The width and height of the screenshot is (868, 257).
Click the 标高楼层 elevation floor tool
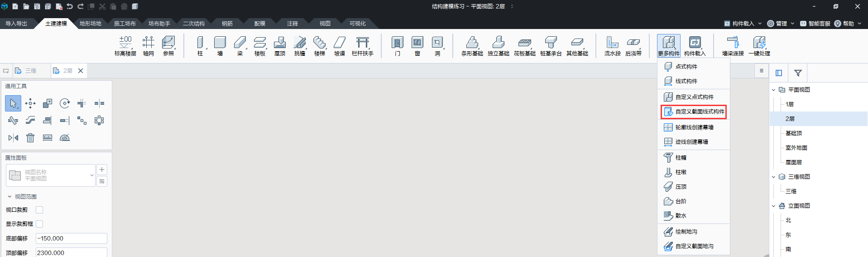[125, 46]
